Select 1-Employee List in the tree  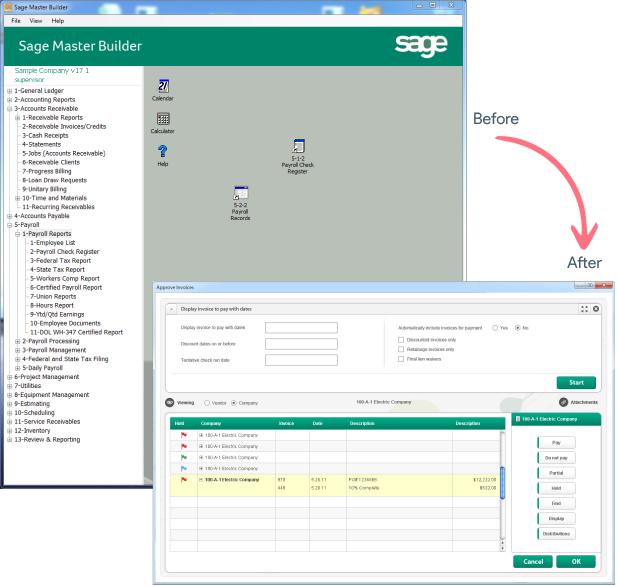point(53,243)
